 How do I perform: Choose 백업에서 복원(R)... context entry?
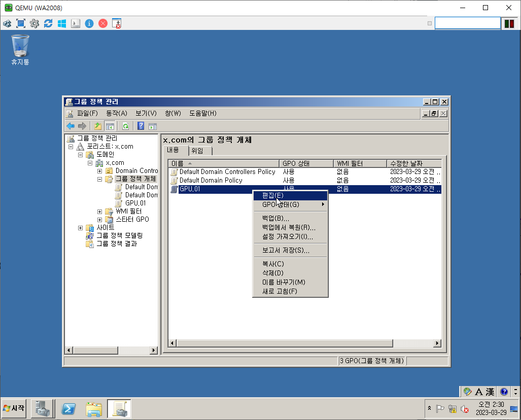tap(290, 228)
